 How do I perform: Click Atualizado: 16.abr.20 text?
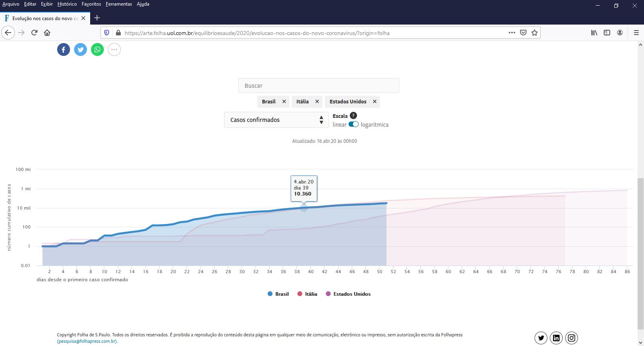pos(324,141)
